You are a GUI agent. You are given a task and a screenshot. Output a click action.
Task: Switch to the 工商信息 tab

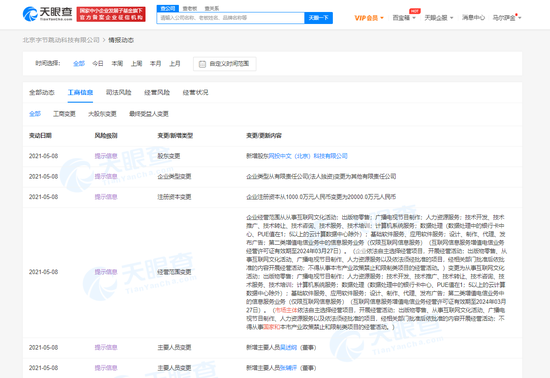pyautogui.click(x=80, y=92)
